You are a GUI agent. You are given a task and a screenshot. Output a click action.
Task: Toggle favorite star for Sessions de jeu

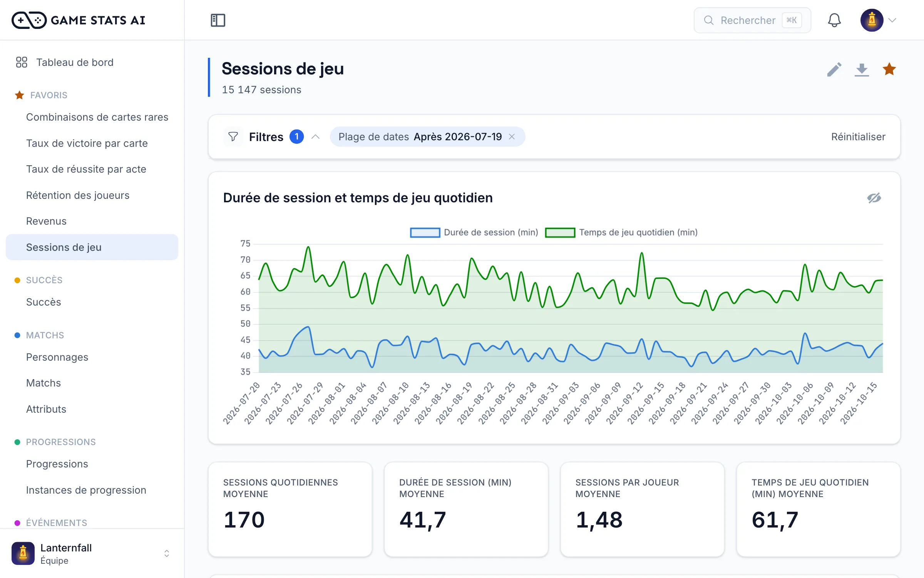pyautogui.click(x=889, y=69)
